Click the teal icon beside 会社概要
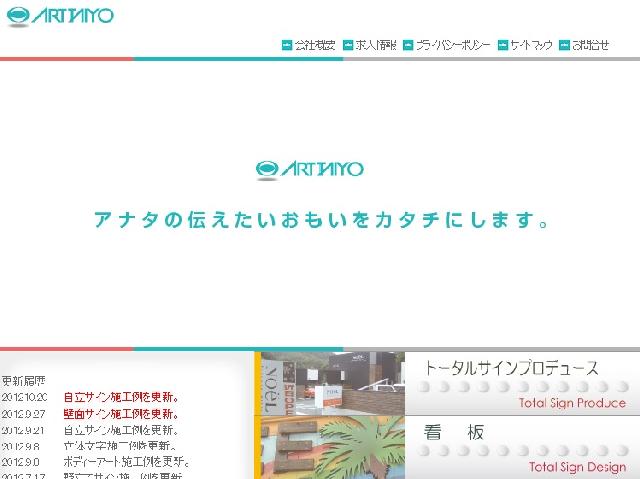 [x=287, y=45]
